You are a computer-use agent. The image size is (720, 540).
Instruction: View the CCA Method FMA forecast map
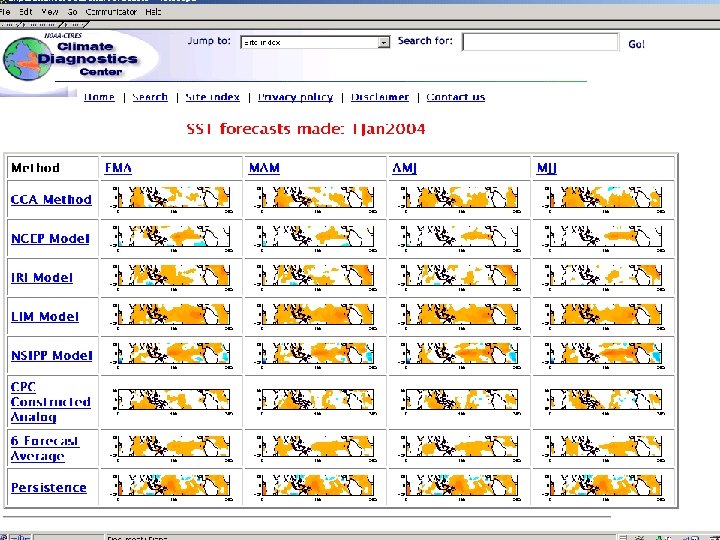point(171,199)
